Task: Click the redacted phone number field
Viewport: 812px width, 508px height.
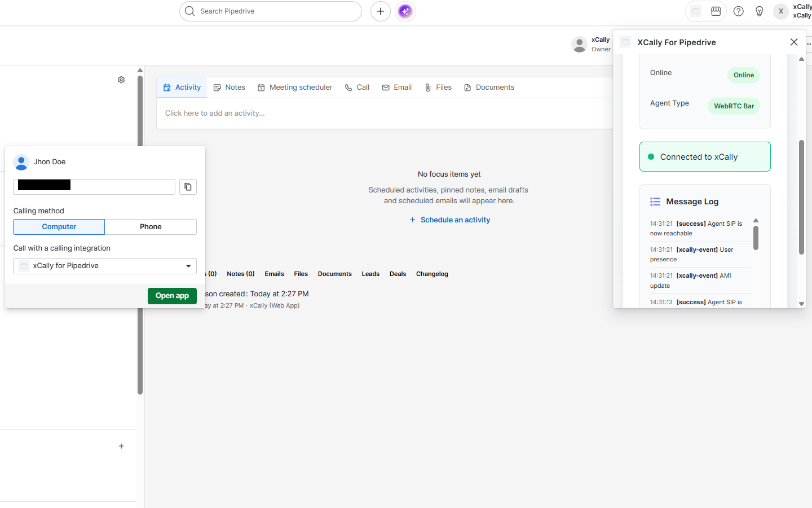Action: point(94,187)
